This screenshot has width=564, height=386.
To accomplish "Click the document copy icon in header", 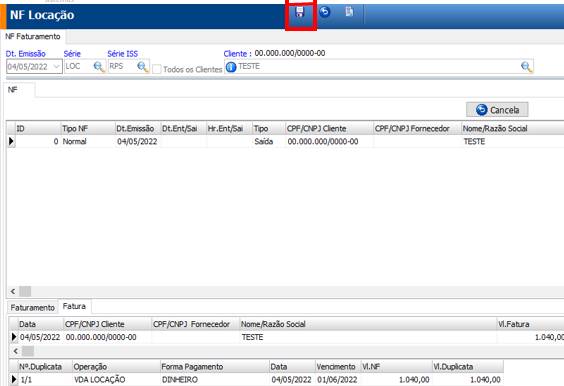I will click(x=349, y=12).
